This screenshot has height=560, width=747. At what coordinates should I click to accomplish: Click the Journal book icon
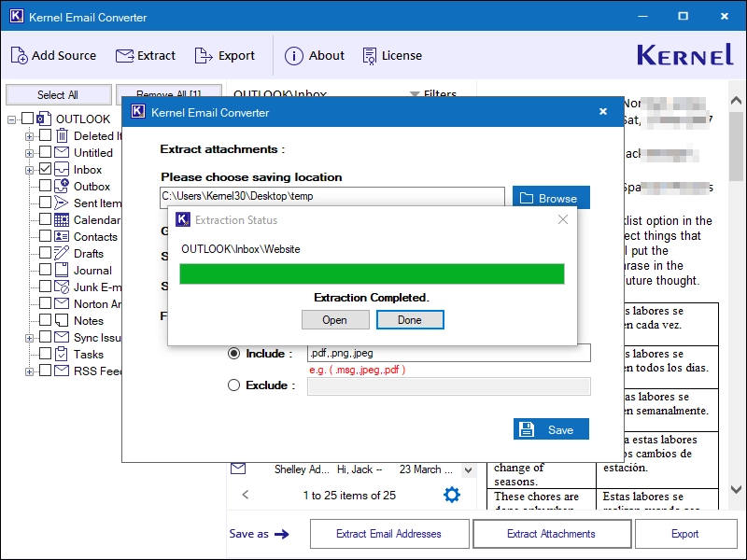tap(62, 270)
